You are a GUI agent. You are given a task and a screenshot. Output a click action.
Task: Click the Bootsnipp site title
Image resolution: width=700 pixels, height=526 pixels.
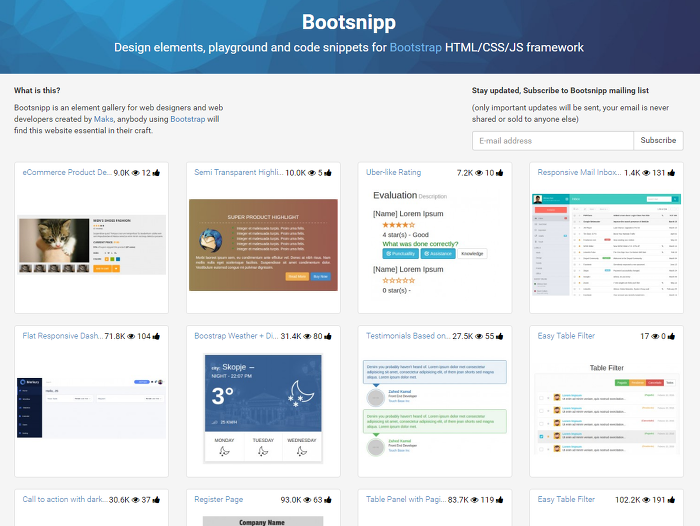click(349, 22)
